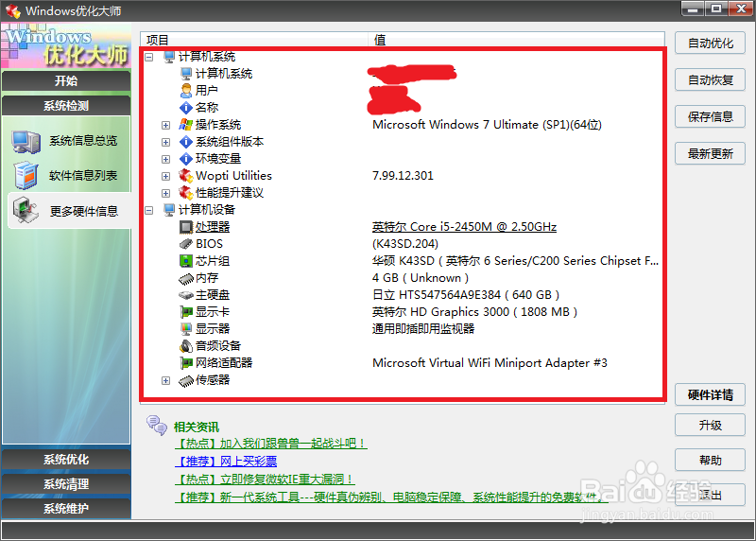This screenshot has height=541, width=756.
Task: Open the 系统维护 sidebar section
Action: pyautogui.click(x=66, y=508)
